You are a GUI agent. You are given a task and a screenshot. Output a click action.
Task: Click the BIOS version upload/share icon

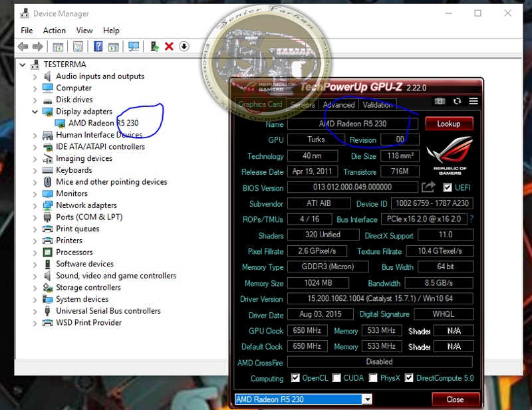point(428,187)
